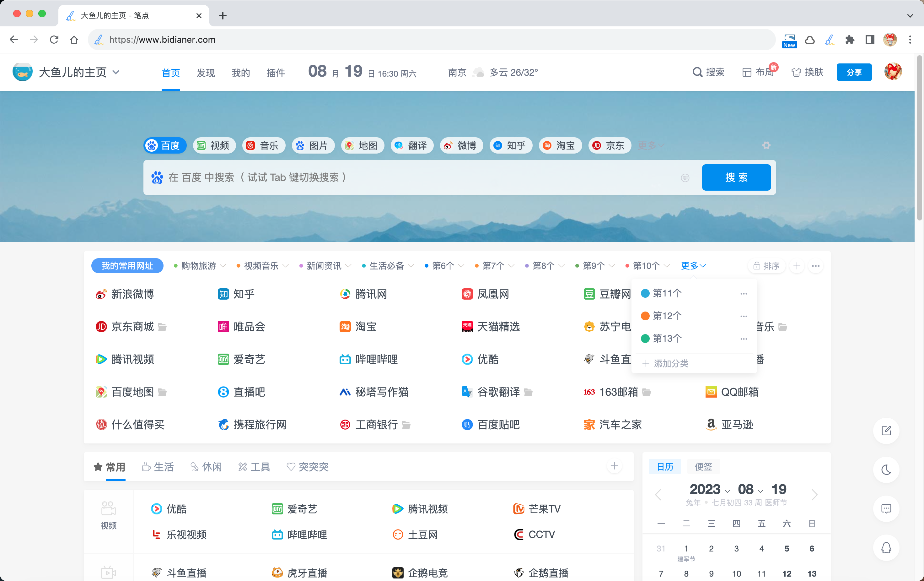Screen dimensions: 924x581
Task: Click the search engine settings gear
Action: 766,145
